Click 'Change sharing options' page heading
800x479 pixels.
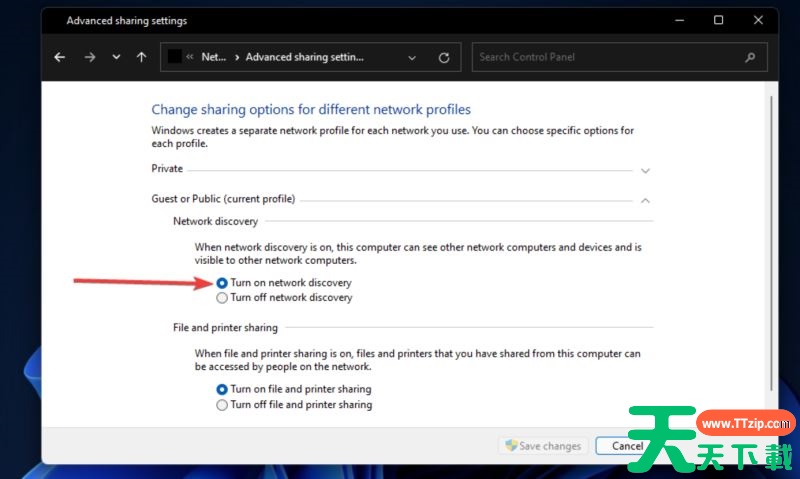311,109
